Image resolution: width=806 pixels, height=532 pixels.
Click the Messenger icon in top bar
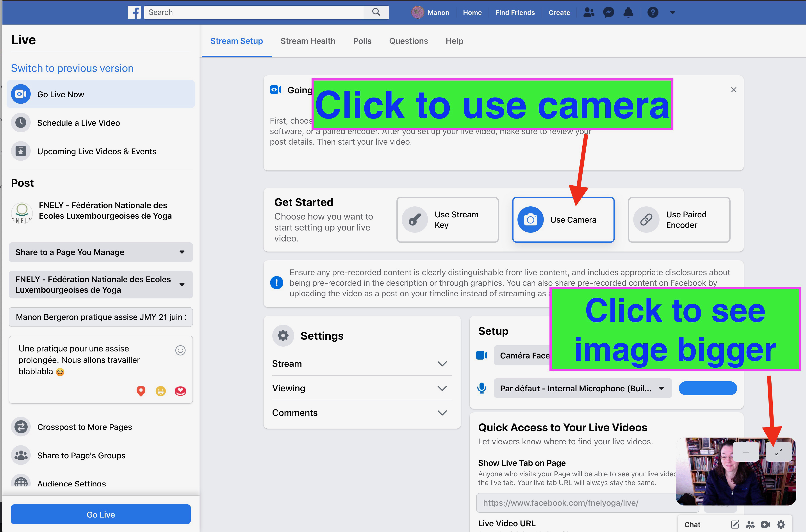pos(608,12)
